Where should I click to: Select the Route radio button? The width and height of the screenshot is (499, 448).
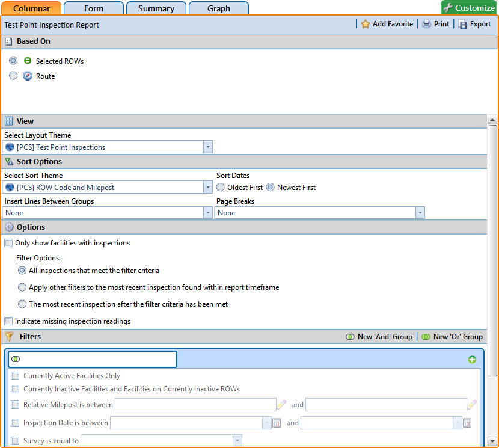point(13,75)
